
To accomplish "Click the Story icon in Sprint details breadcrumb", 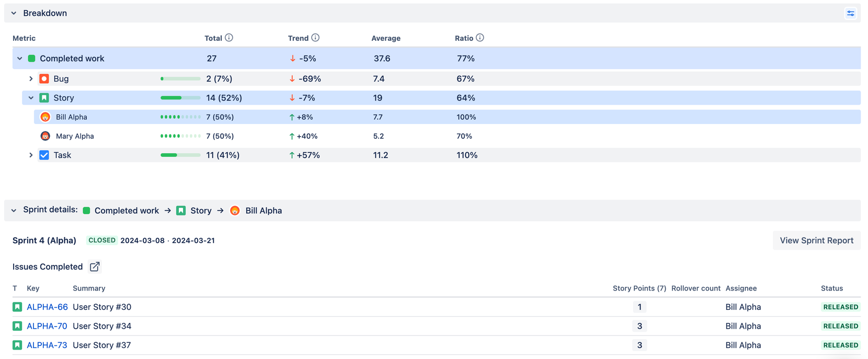I will coord(181,210).
